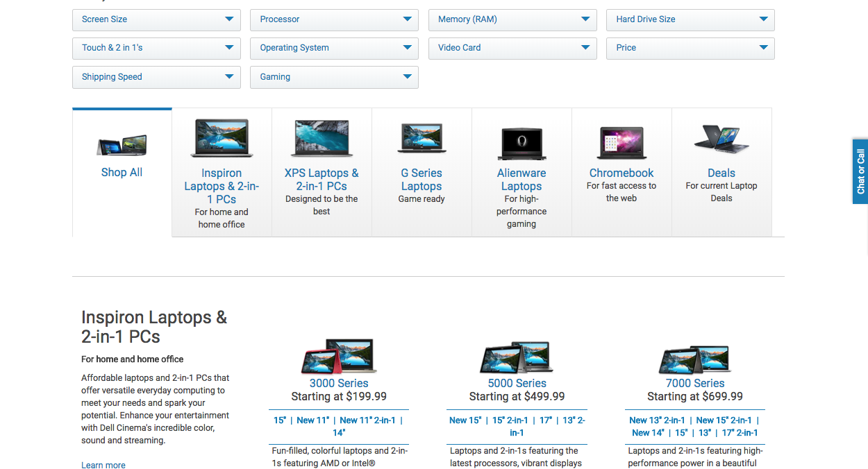Open the Screen Size filter dropdown
Image resolution: width=868 pixels, height=469 pixels.
point(156,19)
